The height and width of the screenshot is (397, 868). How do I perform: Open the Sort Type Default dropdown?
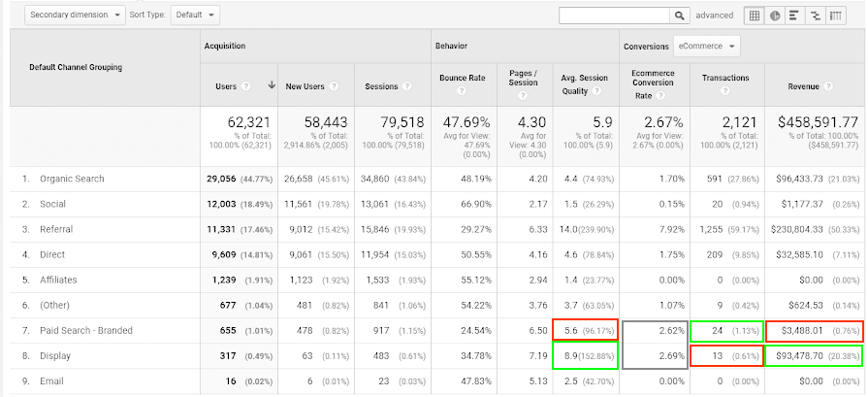pos(195,15)
